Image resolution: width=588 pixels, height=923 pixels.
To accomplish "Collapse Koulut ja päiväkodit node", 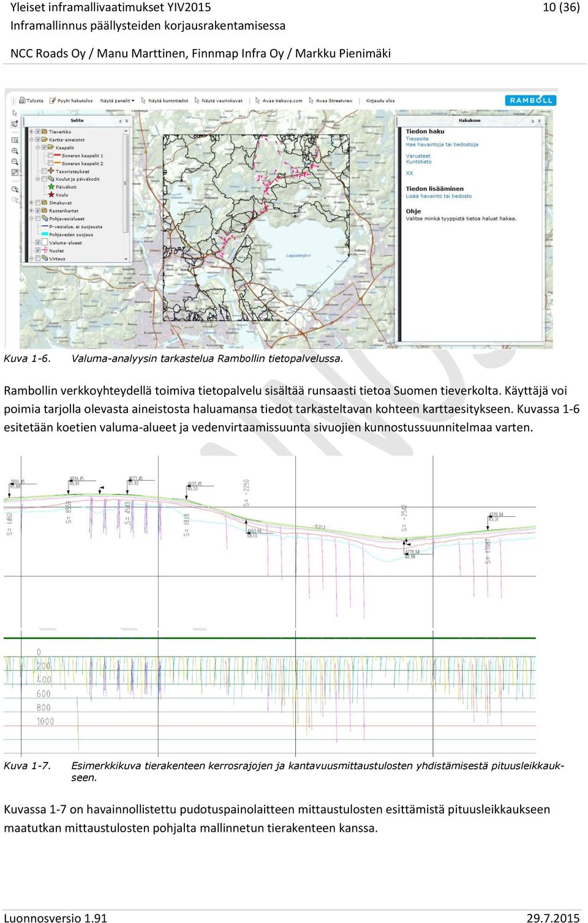I will (x=37, y=179).
